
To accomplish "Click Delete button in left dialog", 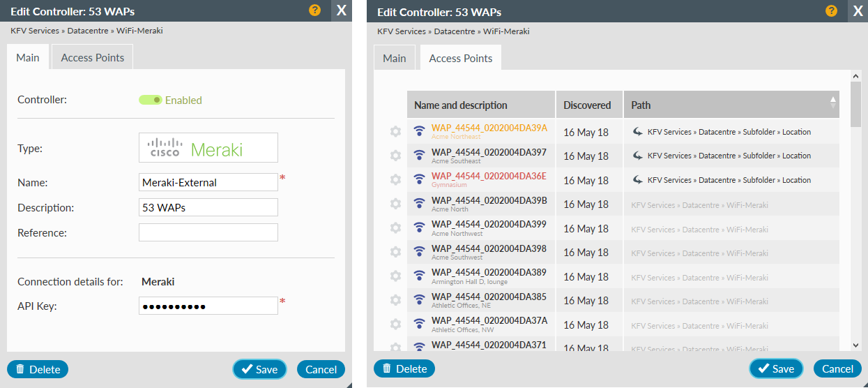I will pyautogui.click(x=38, y=369).
